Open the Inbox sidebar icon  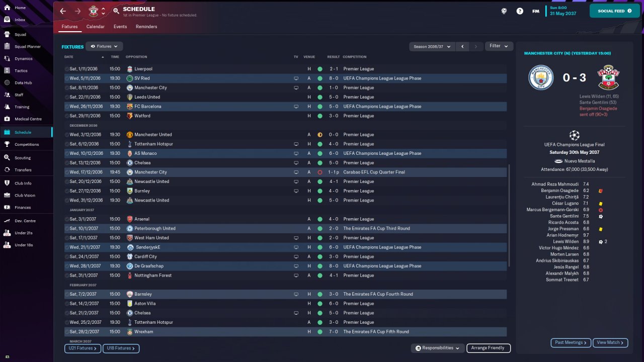pos(7,20)
